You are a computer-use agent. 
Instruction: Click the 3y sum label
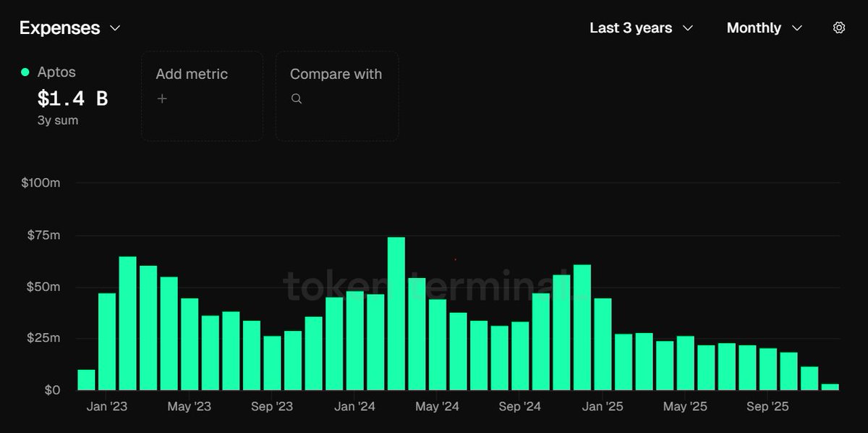pos(58,120)
